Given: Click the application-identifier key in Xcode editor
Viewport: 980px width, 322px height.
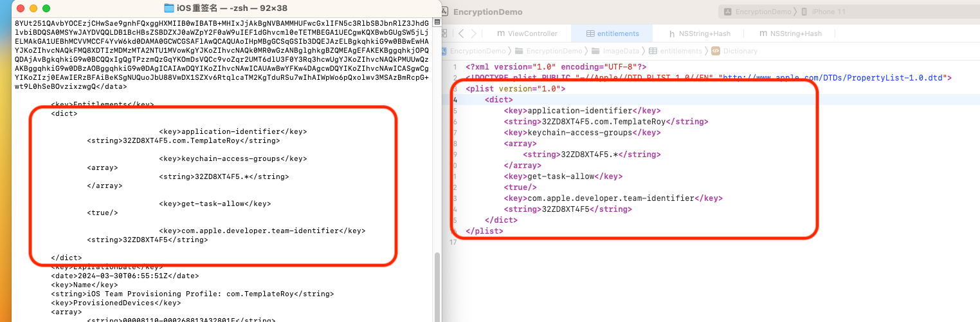Looking at the screenshot, I should tap(583, 111).
